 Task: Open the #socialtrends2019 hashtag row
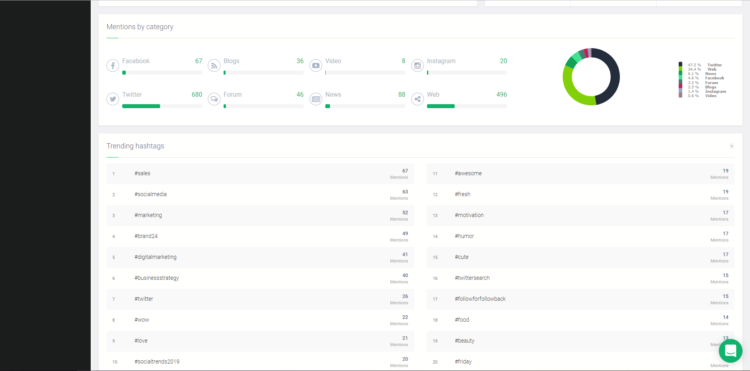coord(260,362)
